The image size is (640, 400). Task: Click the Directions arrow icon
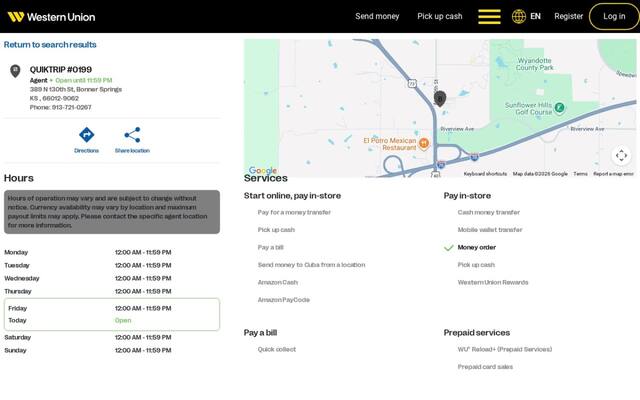coord(87,135)
